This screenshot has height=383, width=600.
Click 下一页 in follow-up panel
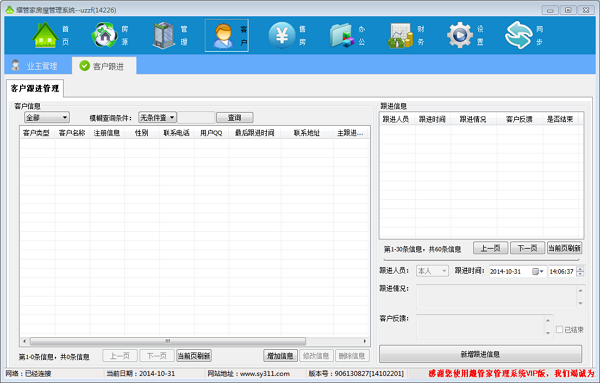[x=528, y=248]
